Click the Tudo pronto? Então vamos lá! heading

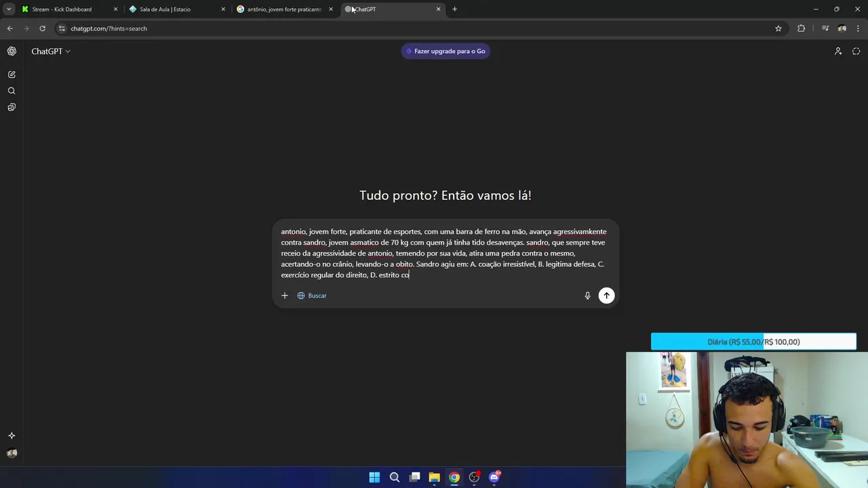pyautogui.click(x=446, y=195)
